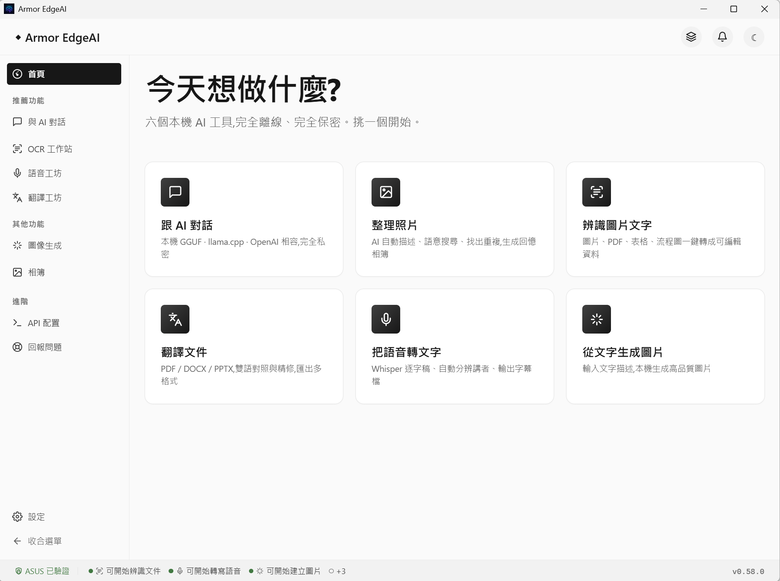Open 設定 settings
Viewport: 780px width, 581px height.
[x=64, y=517]
